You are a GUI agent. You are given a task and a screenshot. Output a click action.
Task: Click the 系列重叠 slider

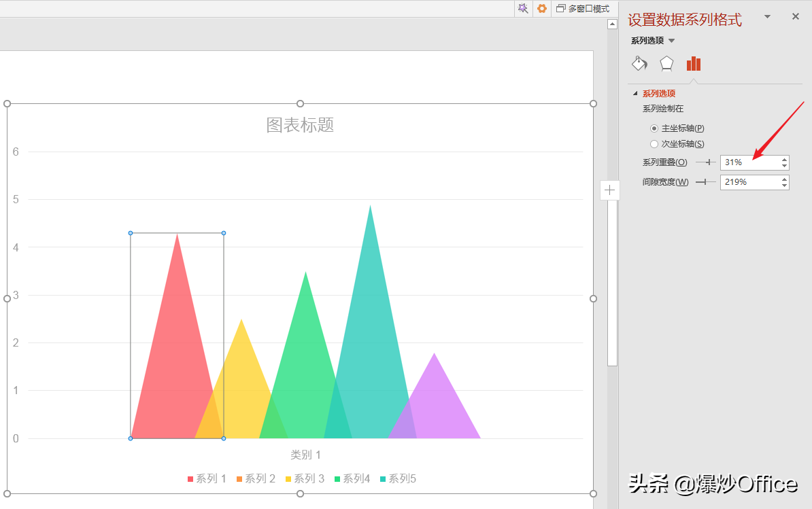(705, 162)
